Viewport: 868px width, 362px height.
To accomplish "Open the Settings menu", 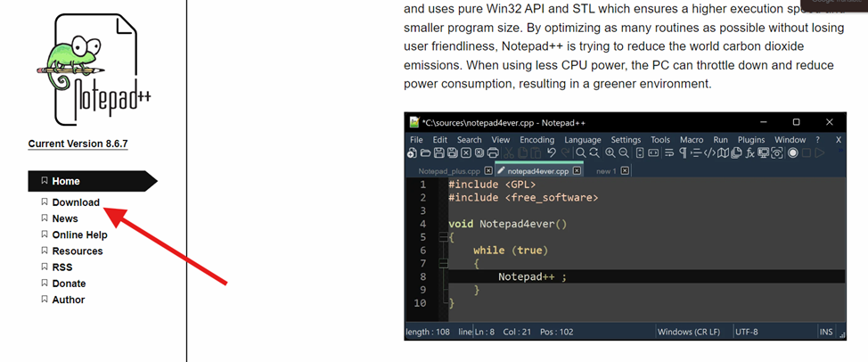I will click(626, 139).
